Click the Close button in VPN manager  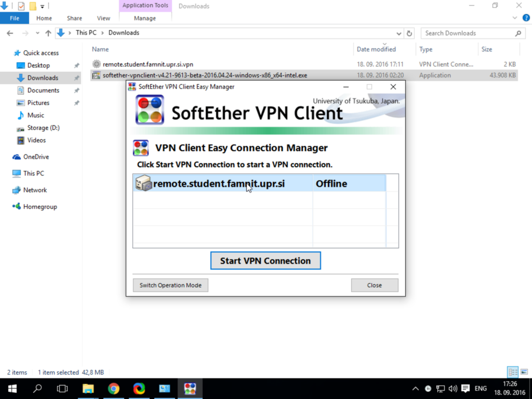click(x=375, y=285)
